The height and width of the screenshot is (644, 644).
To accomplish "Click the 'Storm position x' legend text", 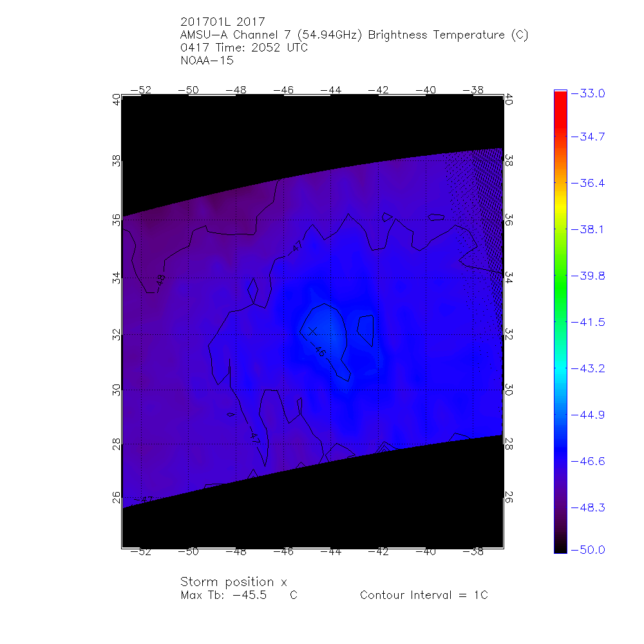I will pos(234,582).
